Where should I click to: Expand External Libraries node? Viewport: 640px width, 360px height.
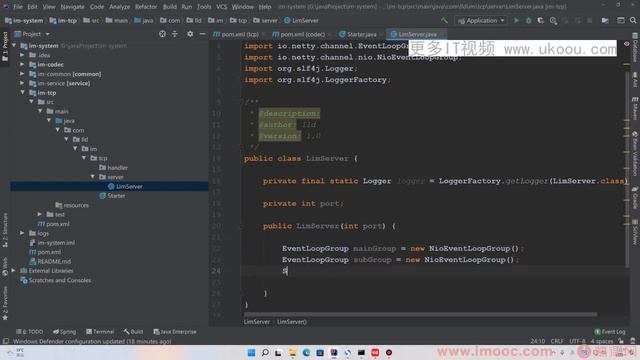14,270
